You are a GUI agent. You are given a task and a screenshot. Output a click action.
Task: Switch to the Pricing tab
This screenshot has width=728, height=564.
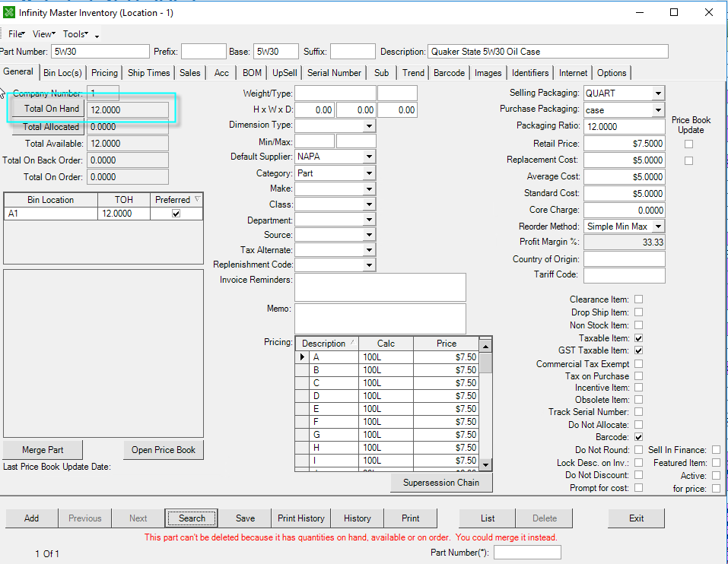(104, 73)
